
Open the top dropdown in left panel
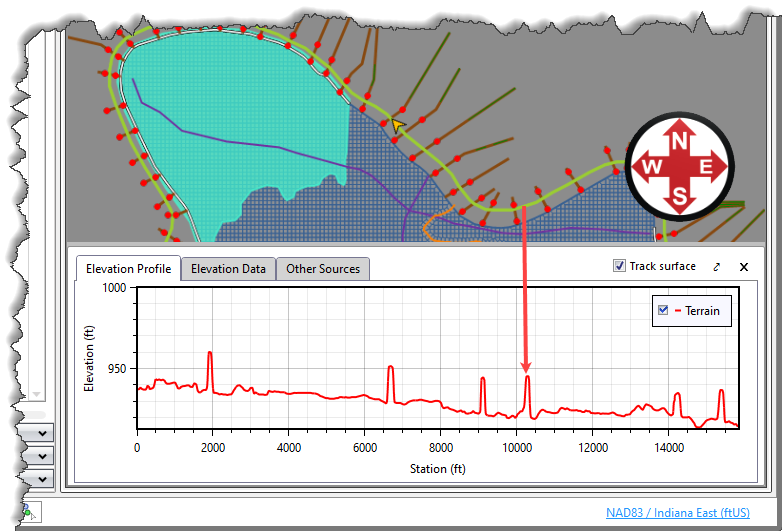pos(42,433)
